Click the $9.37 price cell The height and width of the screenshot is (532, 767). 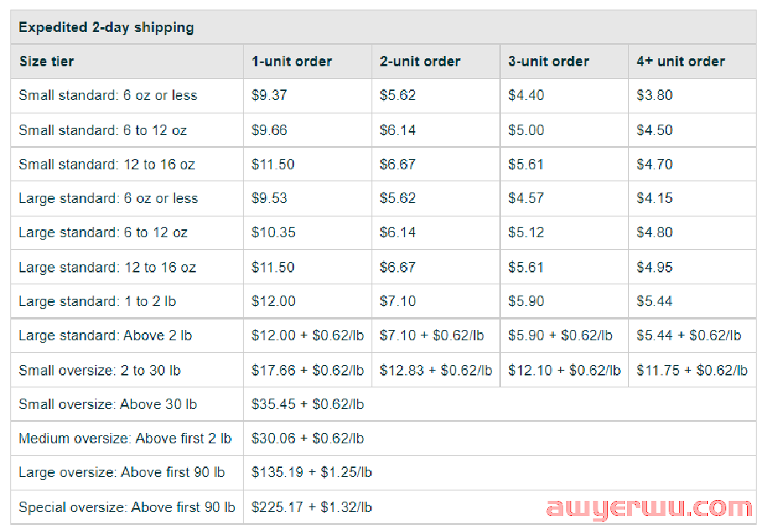[269, 95]
